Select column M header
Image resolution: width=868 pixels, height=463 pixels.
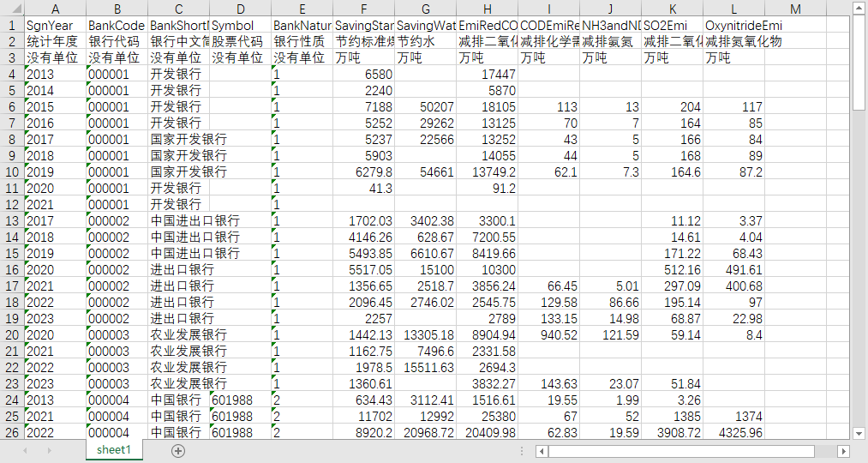point(795,9)
